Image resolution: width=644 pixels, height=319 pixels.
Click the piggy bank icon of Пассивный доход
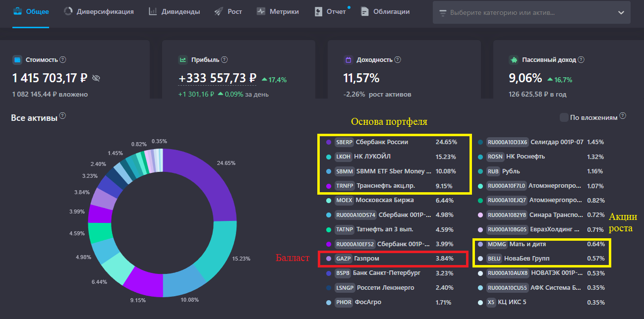click(514, 60)
